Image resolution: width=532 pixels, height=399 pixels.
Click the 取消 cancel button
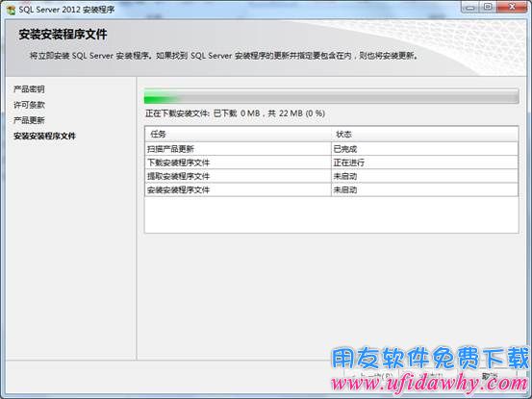coord(490,376)
